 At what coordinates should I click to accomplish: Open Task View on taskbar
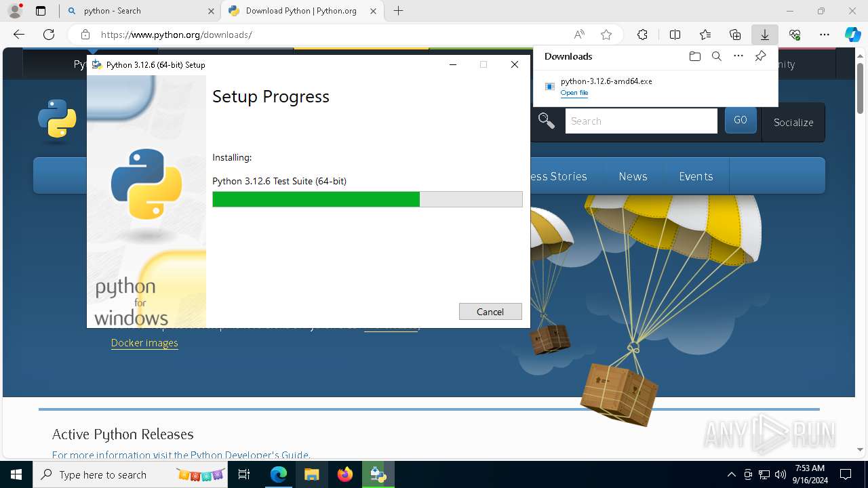click(x=244, y=474)
